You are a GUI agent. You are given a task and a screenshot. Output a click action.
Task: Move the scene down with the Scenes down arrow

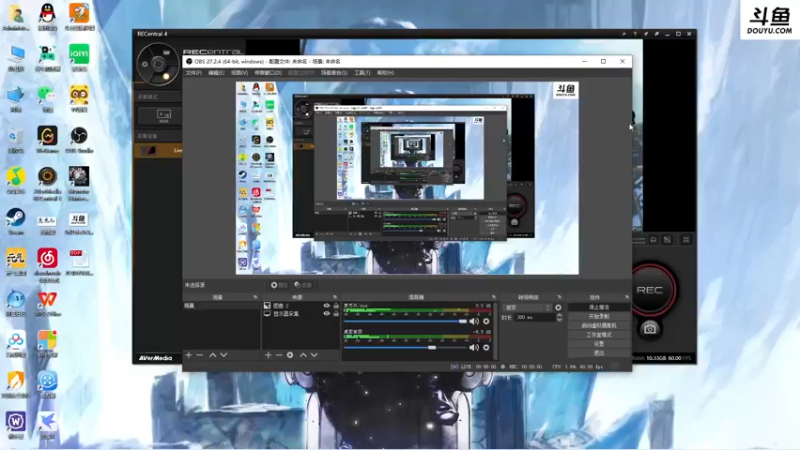click(x=223, y=355)
